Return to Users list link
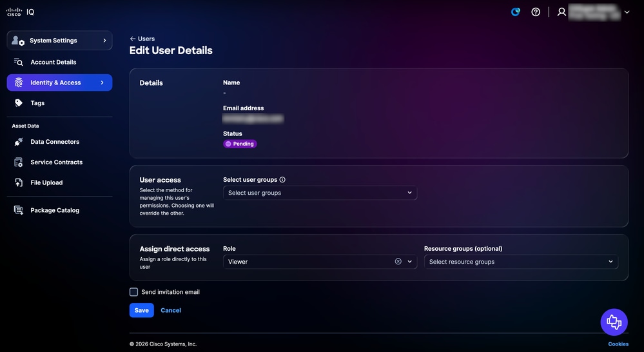644x352 pixels. (146, 39)
